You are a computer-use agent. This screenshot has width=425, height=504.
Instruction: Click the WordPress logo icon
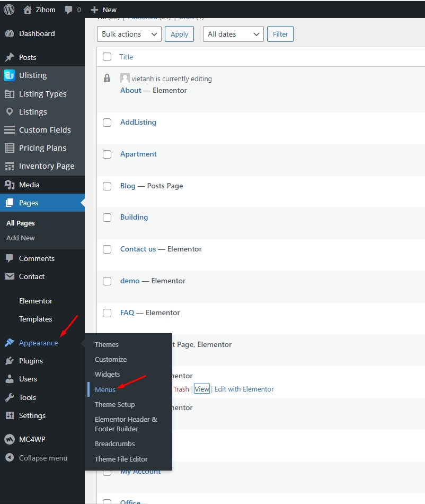9,10
